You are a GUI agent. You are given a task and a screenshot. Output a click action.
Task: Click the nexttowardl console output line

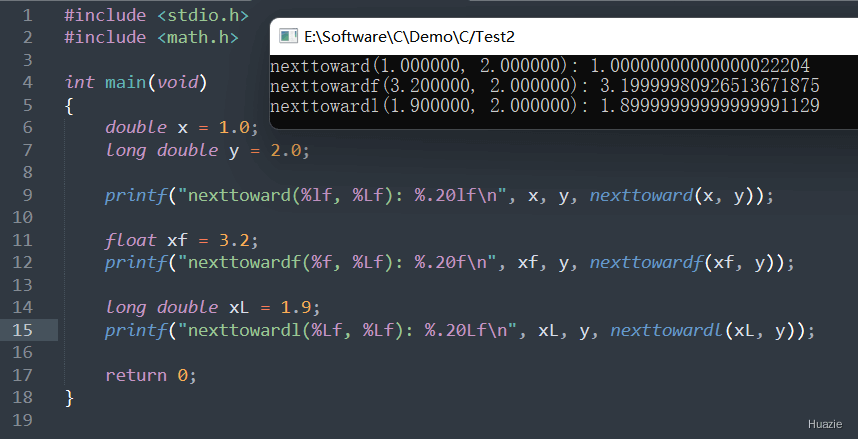coord(545,105)
